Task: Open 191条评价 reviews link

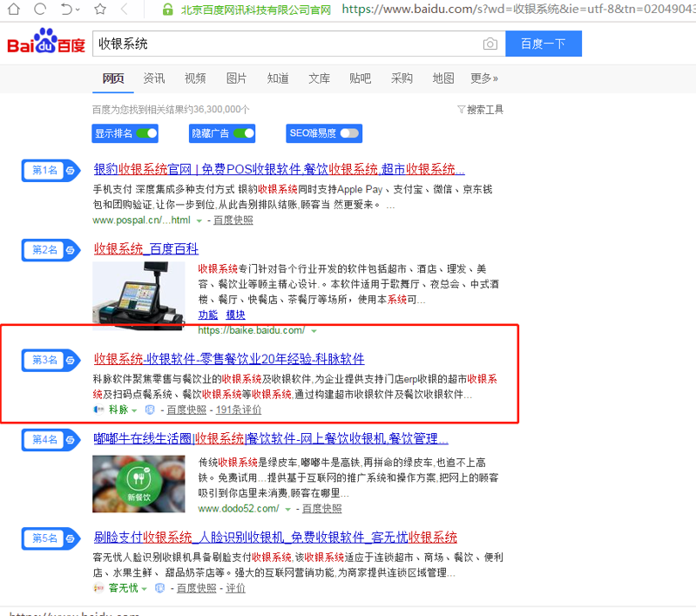Action: [x=239, y=410]
